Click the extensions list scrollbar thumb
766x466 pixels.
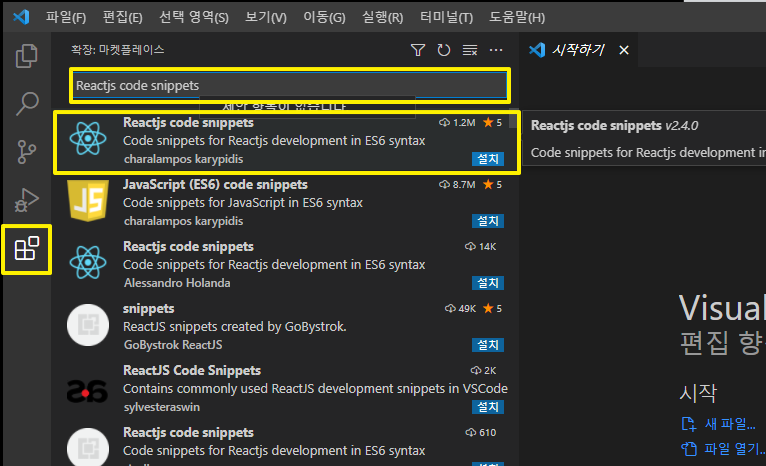[x=512, y=120]
